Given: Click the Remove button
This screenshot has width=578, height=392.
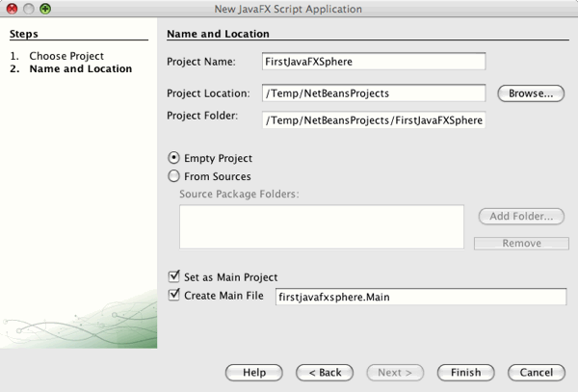Looking at the screenshot, I should click(521, 243).
